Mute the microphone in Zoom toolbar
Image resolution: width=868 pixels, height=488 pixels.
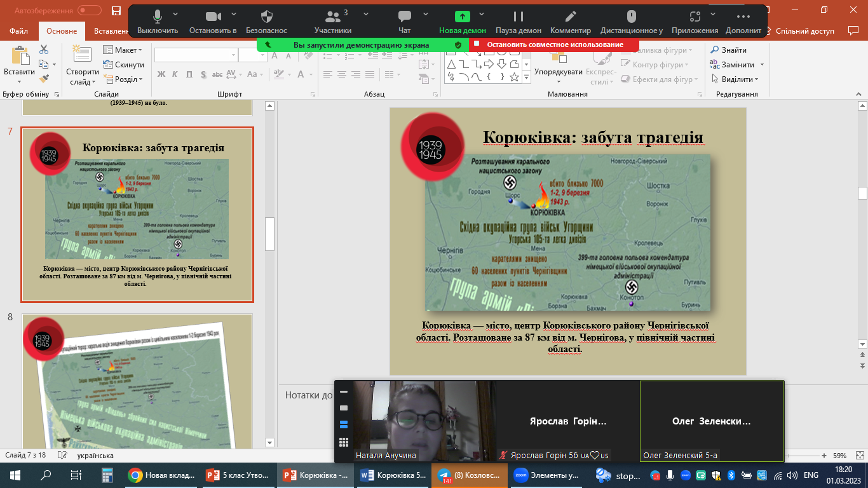157,17
